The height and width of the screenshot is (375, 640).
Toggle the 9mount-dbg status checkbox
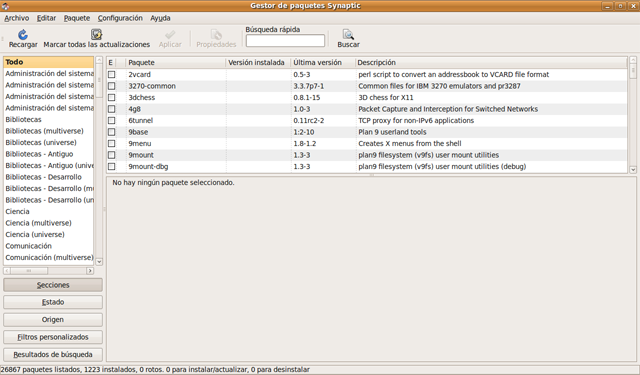click(x=111, y=166)
